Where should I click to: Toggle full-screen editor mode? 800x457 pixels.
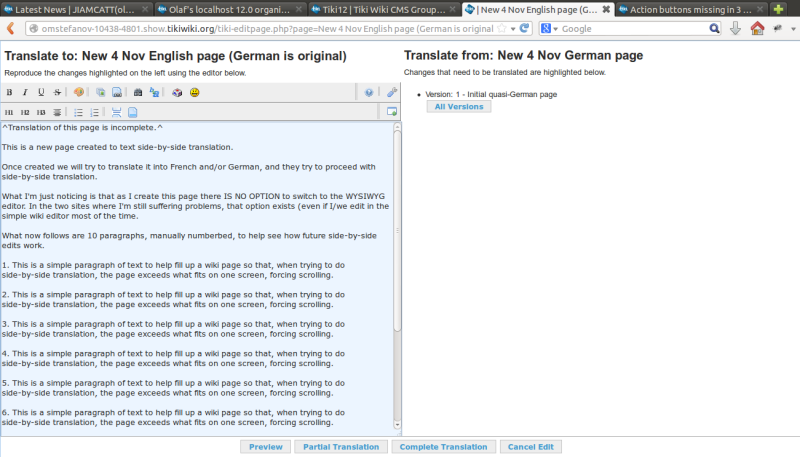tap(392, 112)
